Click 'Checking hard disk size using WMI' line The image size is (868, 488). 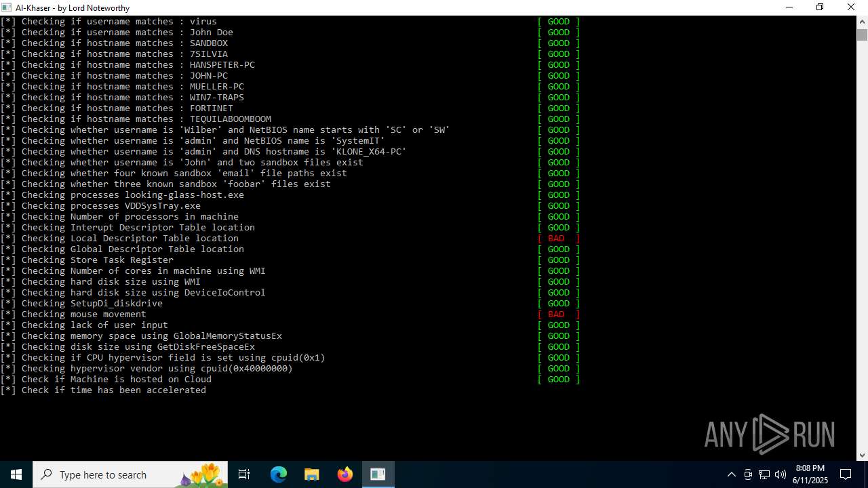[100, 282]
